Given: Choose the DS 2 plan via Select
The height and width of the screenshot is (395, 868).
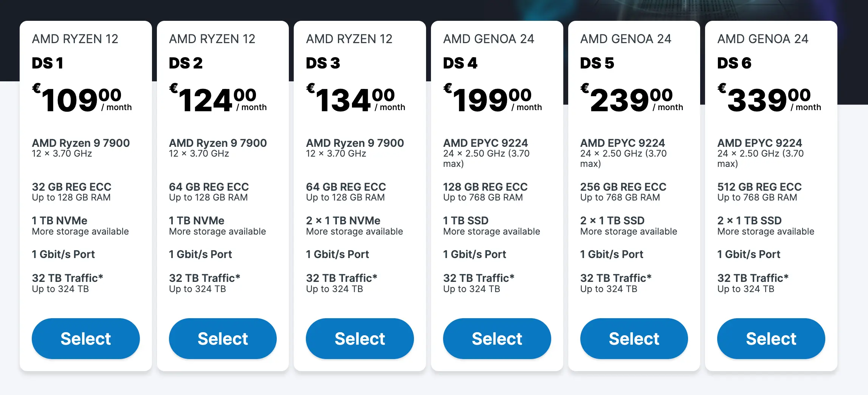Looking at the screenshot, I should click(x=223, y=338).
